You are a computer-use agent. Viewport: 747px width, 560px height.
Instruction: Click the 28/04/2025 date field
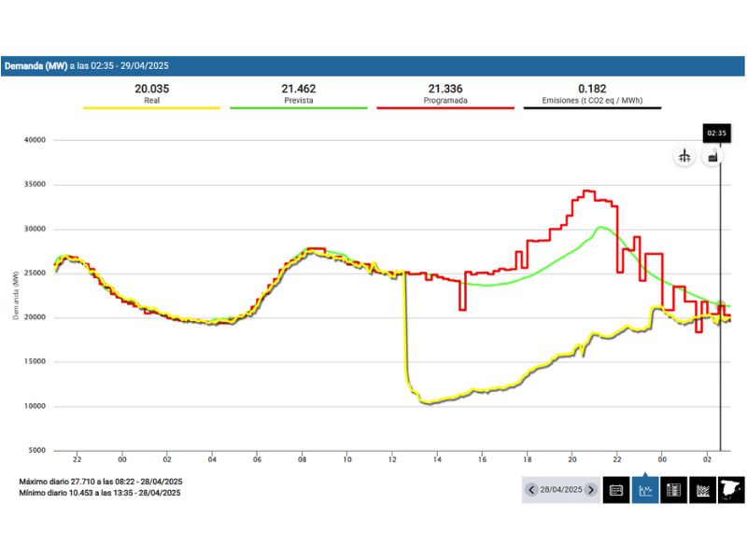pos(561,489)
